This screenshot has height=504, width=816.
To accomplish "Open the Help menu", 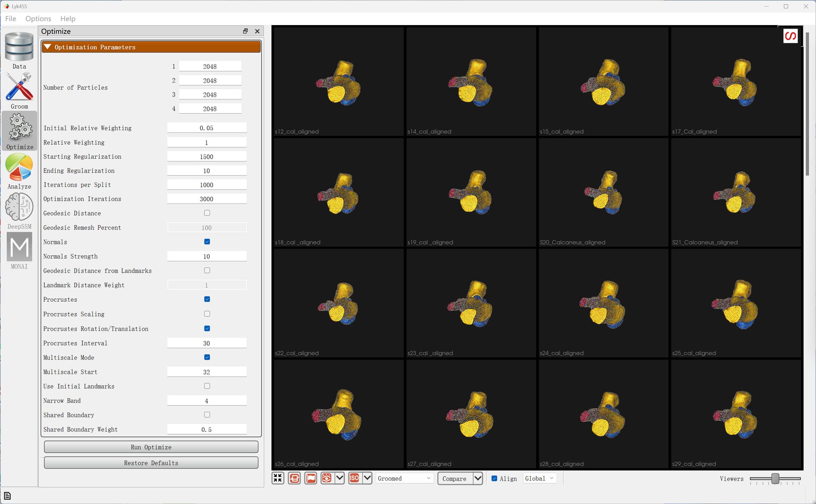I will (68, 19).
